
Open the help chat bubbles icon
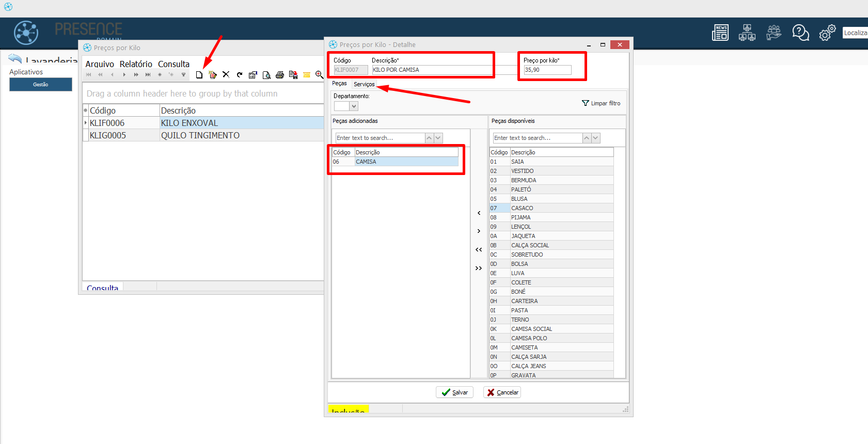800,33
